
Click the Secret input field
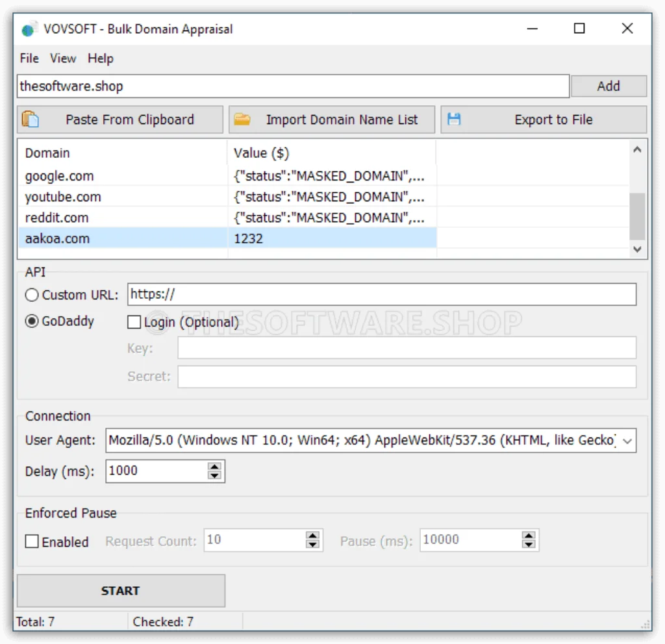(407, 377)
